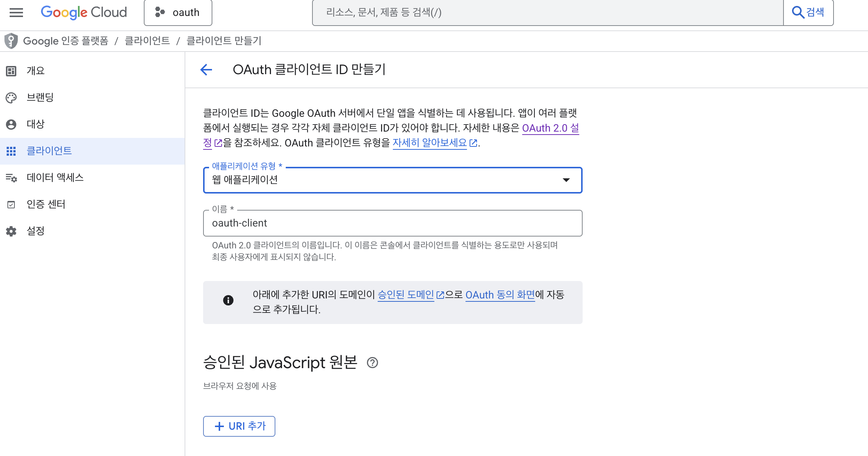Select 클라이언트 in the sidebar menu
The width and height of the screenshot is (868, 456).
point(49,151)
